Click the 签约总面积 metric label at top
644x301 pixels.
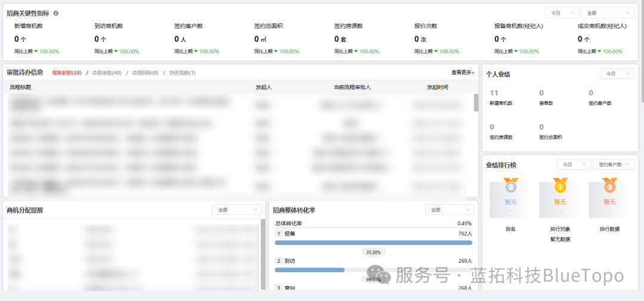click(x=268, y=26)
